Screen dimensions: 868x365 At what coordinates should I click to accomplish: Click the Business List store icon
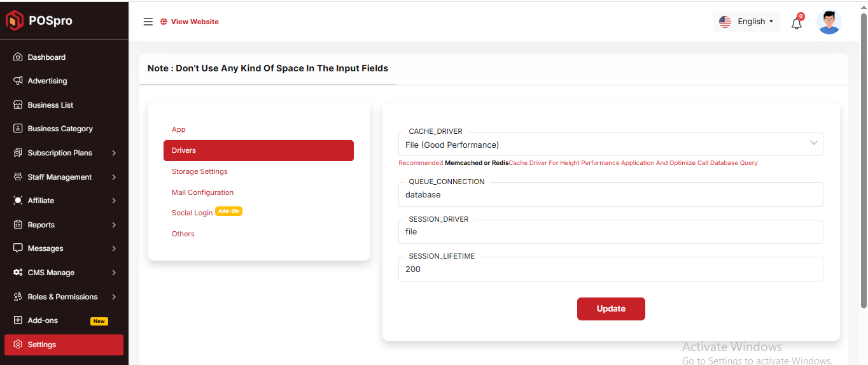[18, 105]
